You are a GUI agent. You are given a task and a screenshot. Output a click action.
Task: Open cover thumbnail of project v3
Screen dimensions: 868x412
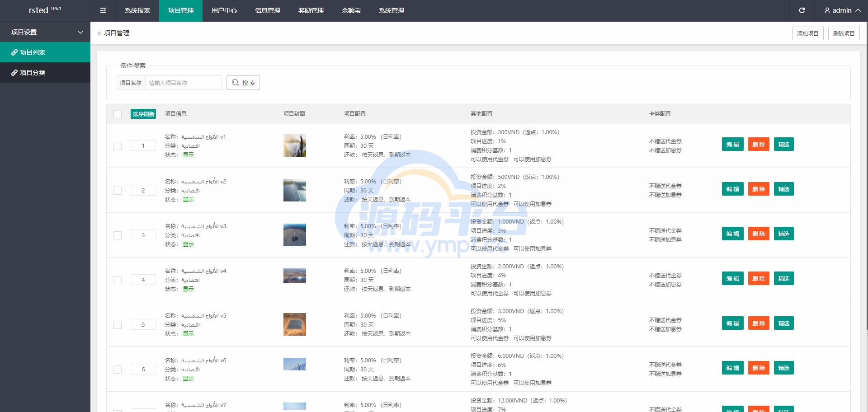pyautogui.click(x=295, y=235)
